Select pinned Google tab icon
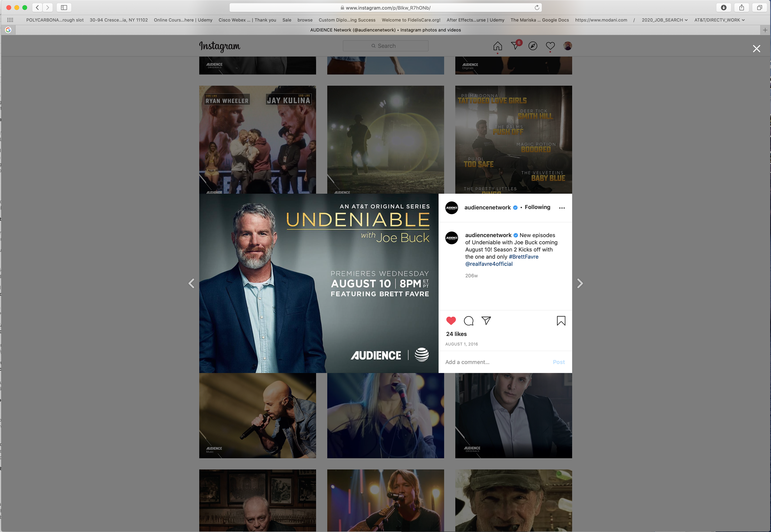771x532 pixels. (8, 30)
